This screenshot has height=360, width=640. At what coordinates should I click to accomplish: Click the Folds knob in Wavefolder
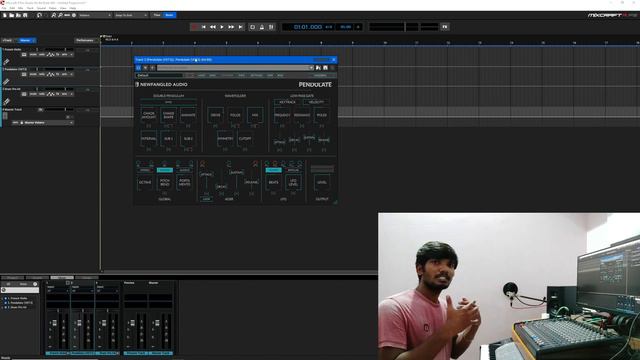pyautogui.click(x=235, y=115)
